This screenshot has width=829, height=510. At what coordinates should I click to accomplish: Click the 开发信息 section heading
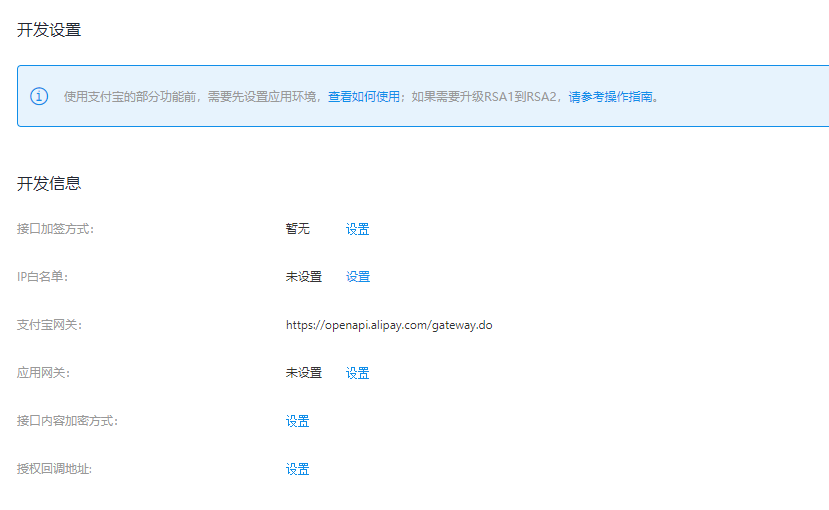pos(49,183)
